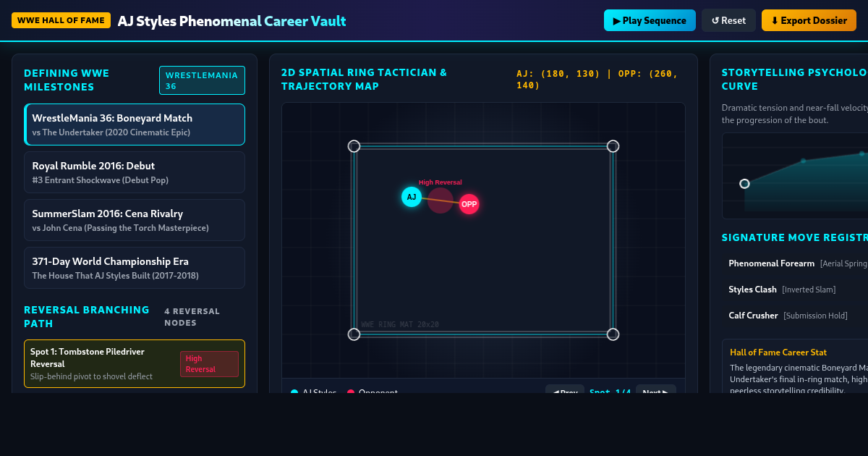Click the AJ wrestler node in the ring

click(412, 197)
